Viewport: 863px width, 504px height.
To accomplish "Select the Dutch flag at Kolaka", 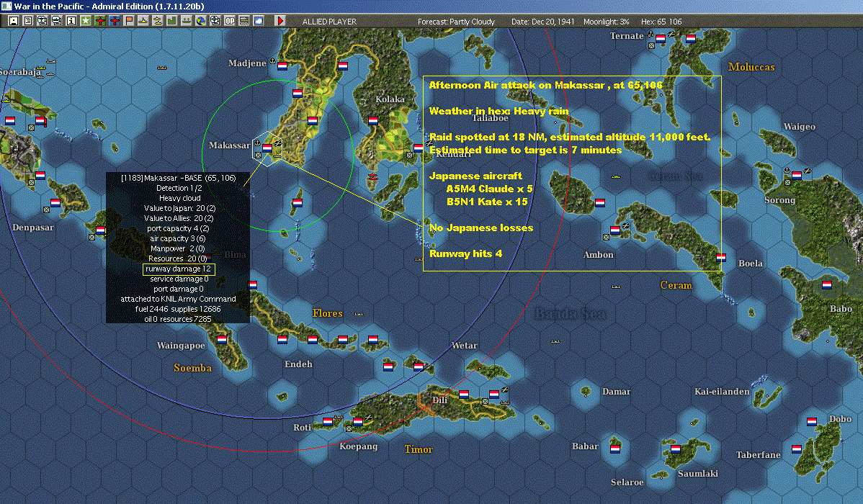I will [373, 120].
